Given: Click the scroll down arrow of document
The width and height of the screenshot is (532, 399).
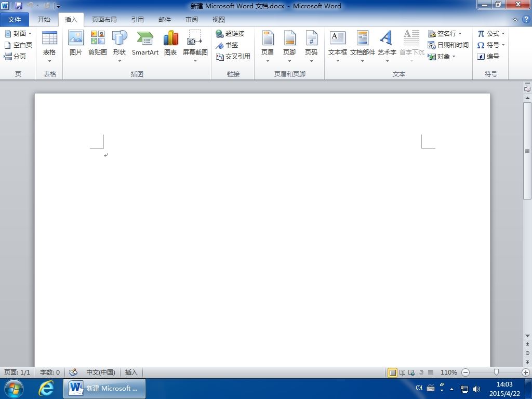Looking at the screenshot, I should [x=527, y=336].
